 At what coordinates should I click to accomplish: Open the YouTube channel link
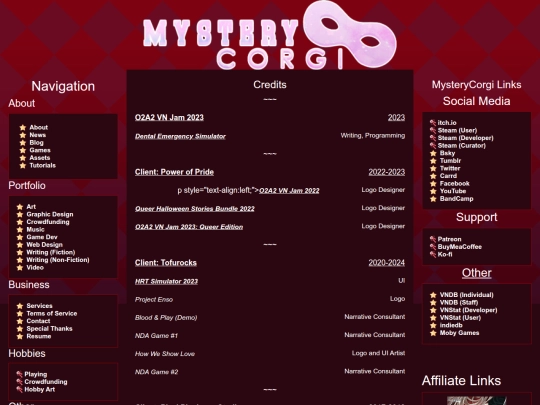click(x=453, y=191)
